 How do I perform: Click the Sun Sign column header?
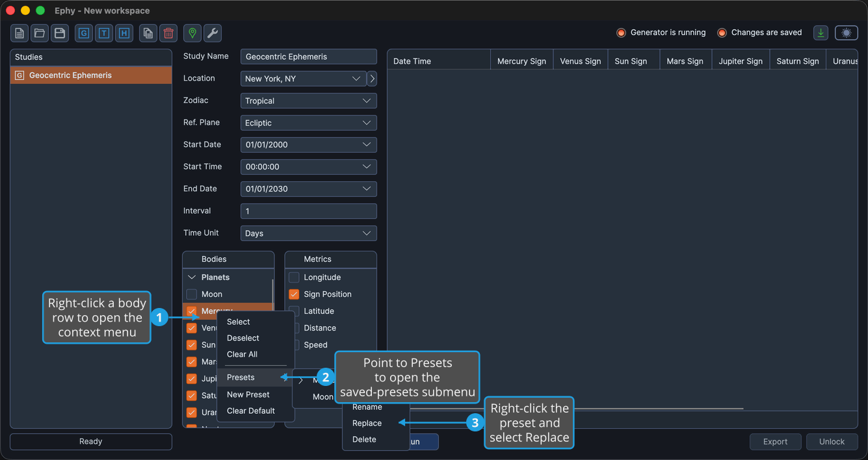tap(634, 61)
